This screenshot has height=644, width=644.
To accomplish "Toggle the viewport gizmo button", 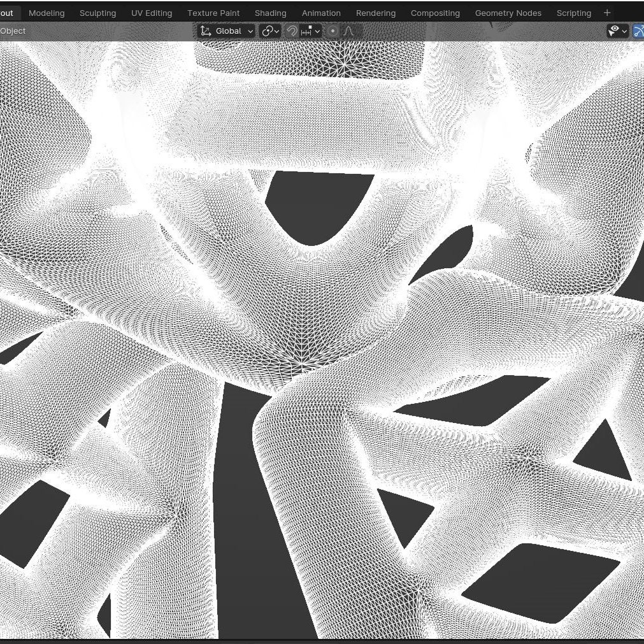I will point(638,31).
